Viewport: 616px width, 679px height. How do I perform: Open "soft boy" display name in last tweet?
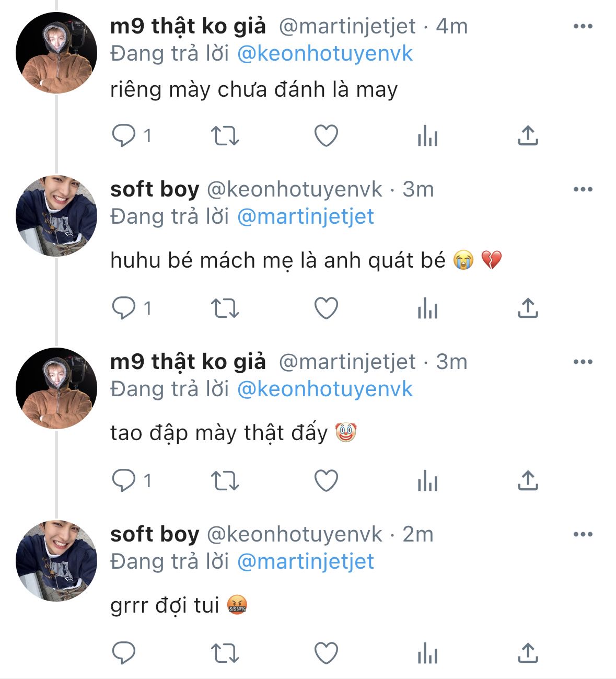pyautogui.click(x=155, y=534)
